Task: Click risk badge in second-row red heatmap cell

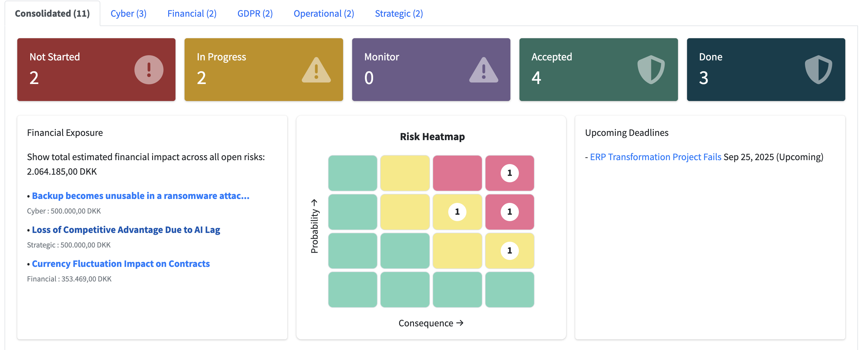Action: tap(509, 212)
